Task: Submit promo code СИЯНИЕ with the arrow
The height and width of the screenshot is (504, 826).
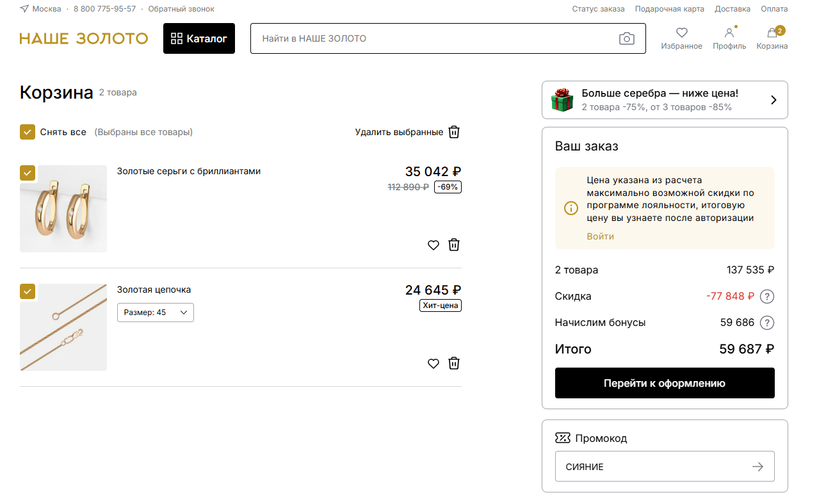Action: point(757,466)
